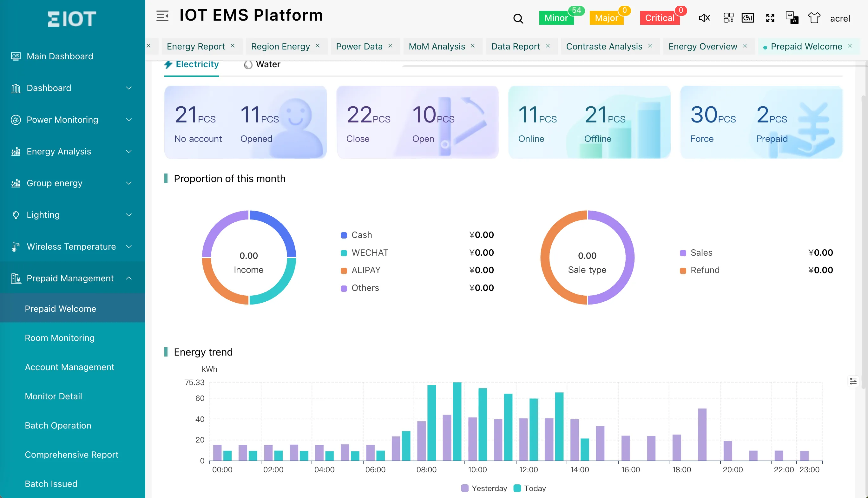868x498 pixels.
Task: Open the QR code icon
Action: click(728, 18)
